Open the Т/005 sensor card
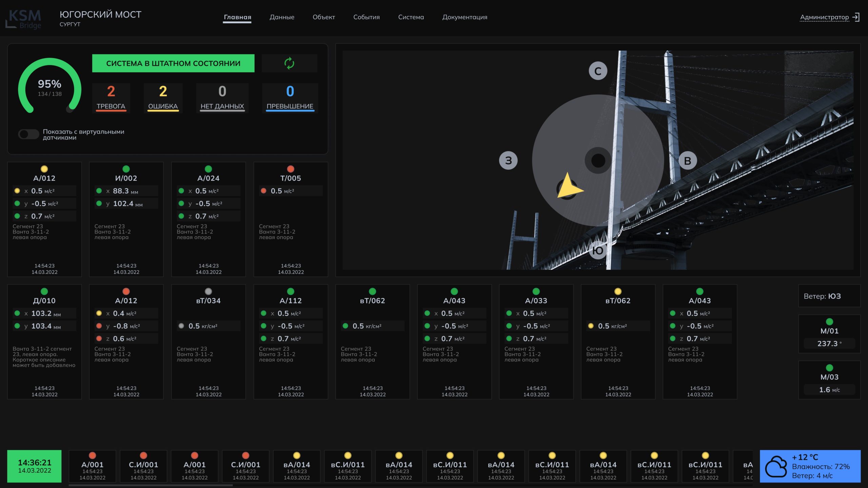 click(291, 219)
